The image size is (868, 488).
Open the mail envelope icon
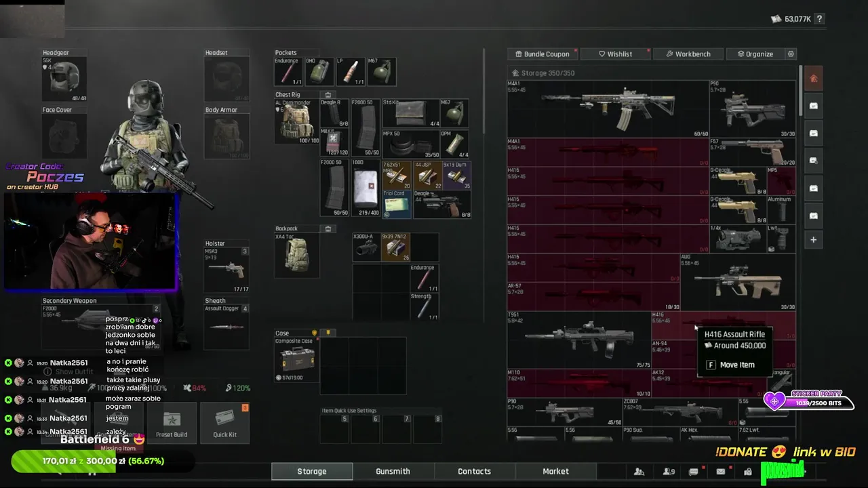click(721, 471)
